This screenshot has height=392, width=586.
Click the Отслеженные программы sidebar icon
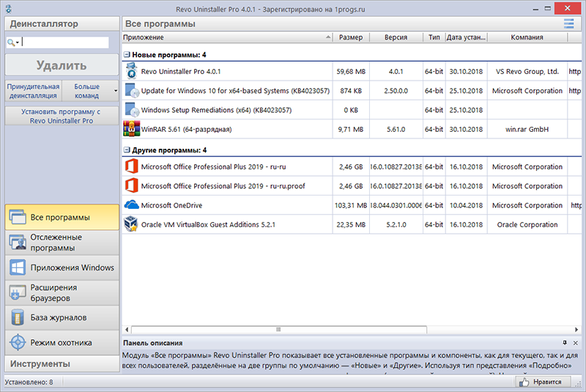point(18,243)
